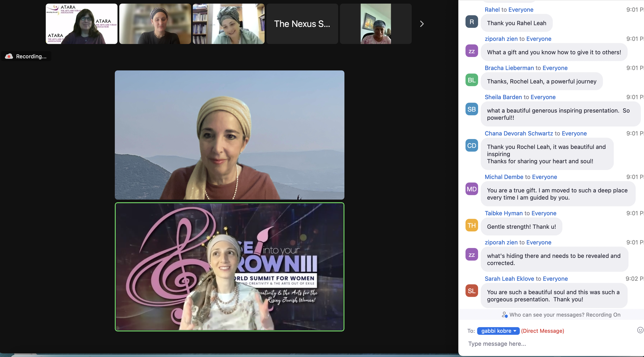Click the Sarah Leah Eklove sender name
644x357 pixels.
pos(509,279)
